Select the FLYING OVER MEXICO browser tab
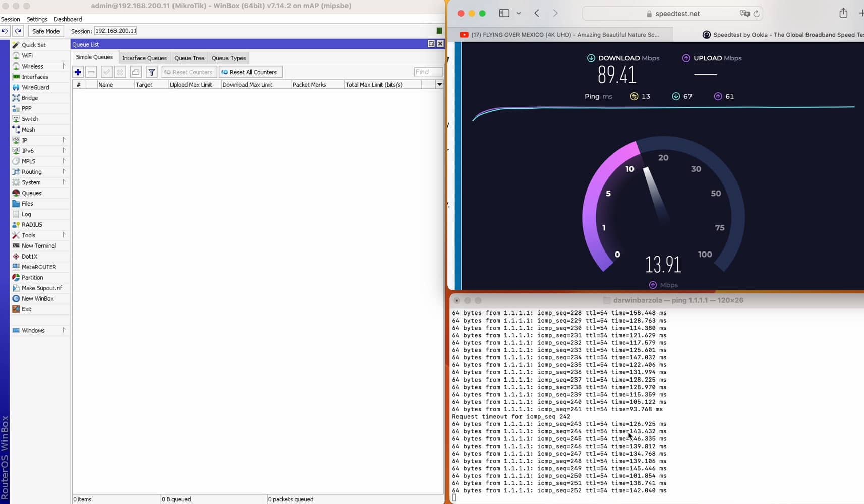 tap(562, 35)
